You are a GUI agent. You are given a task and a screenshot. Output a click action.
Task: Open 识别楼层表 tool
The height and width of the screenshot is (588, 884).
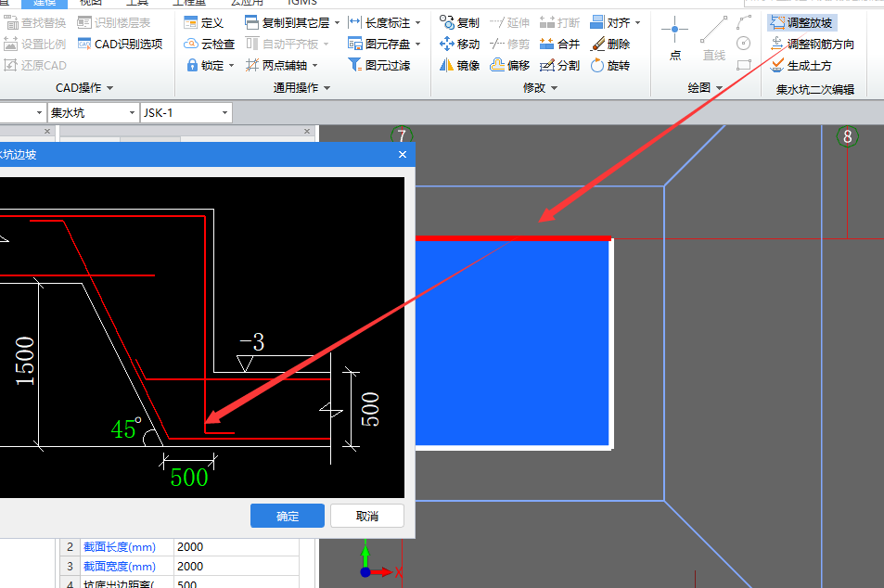click(x=114, y=22)
